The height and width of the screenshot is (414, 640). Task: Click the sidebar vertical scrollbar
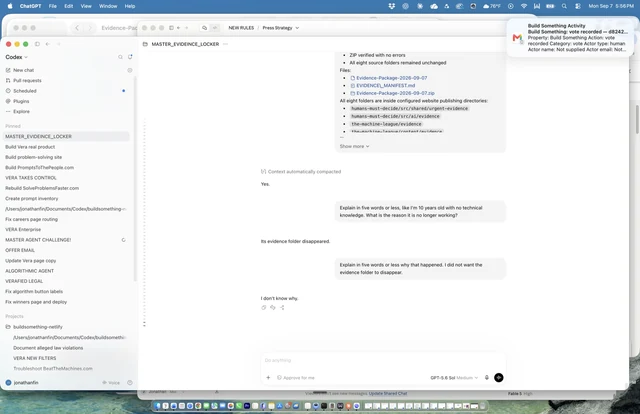click(x=135, y=178)
